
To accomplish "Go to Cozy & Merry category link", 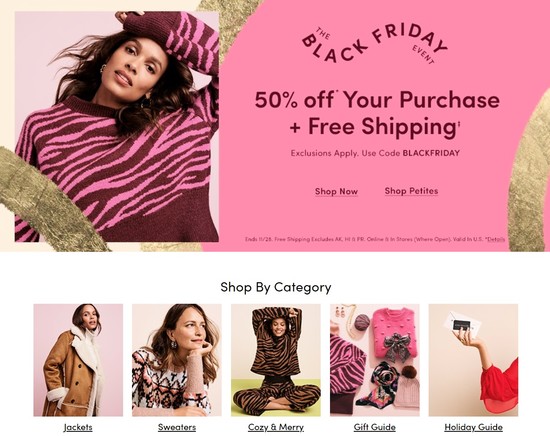I will pos(276,427).
